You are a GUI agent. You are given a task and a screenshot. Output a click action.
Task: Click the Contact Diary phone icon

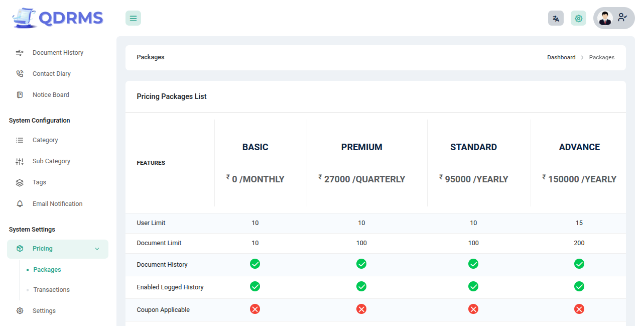(20, 74)
